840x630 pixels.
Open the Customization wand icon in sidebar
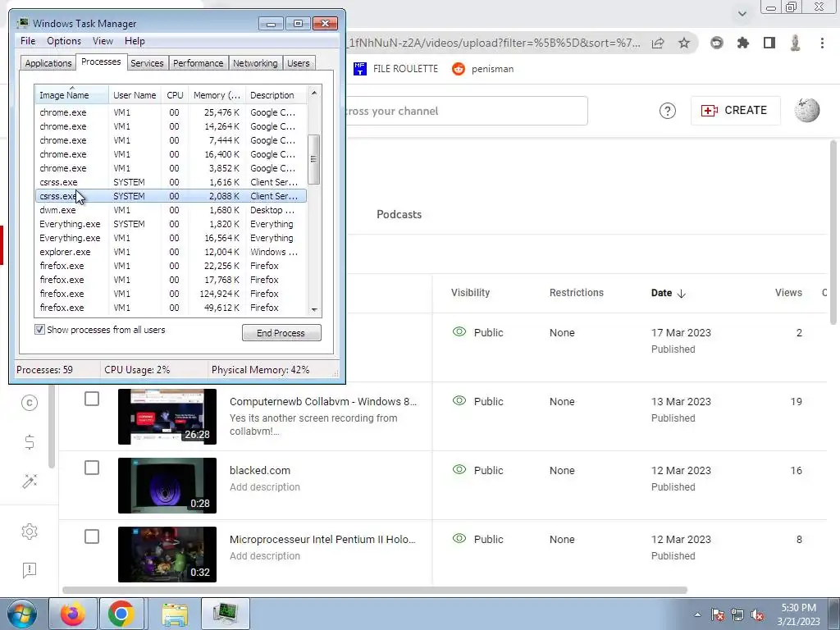pos(30,481)
